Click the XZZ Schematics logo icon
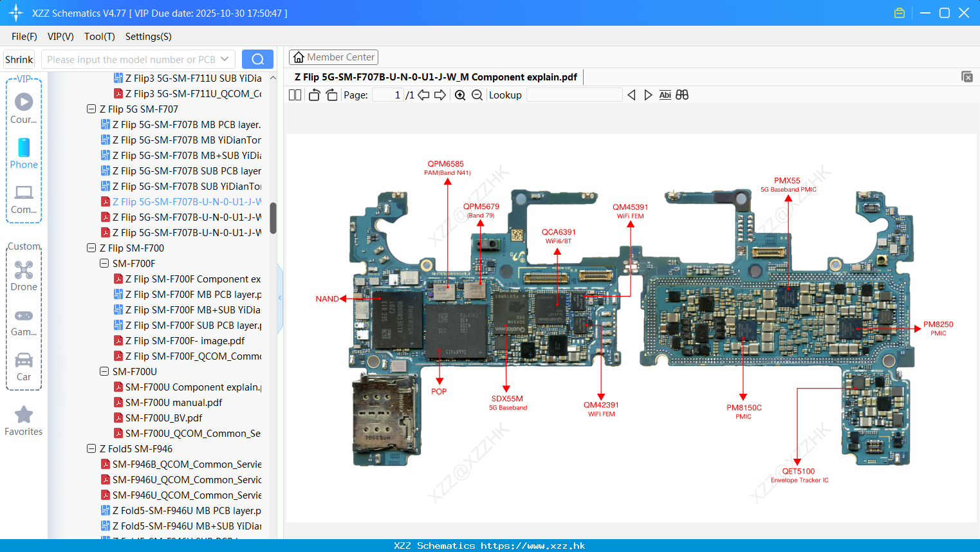Viewport: 980px width, 552px height. tap(16, 13)
